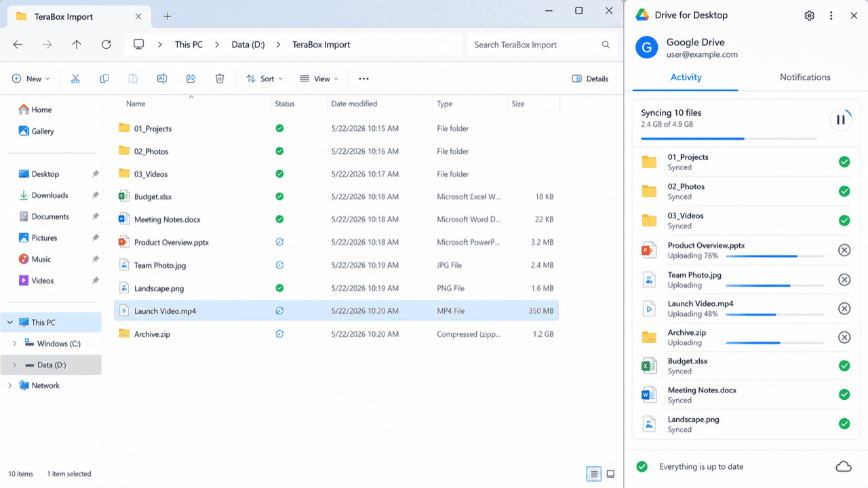Screen dimensions: 868x488
Task: Open the Sort dropdown
Action: point(264,79)
